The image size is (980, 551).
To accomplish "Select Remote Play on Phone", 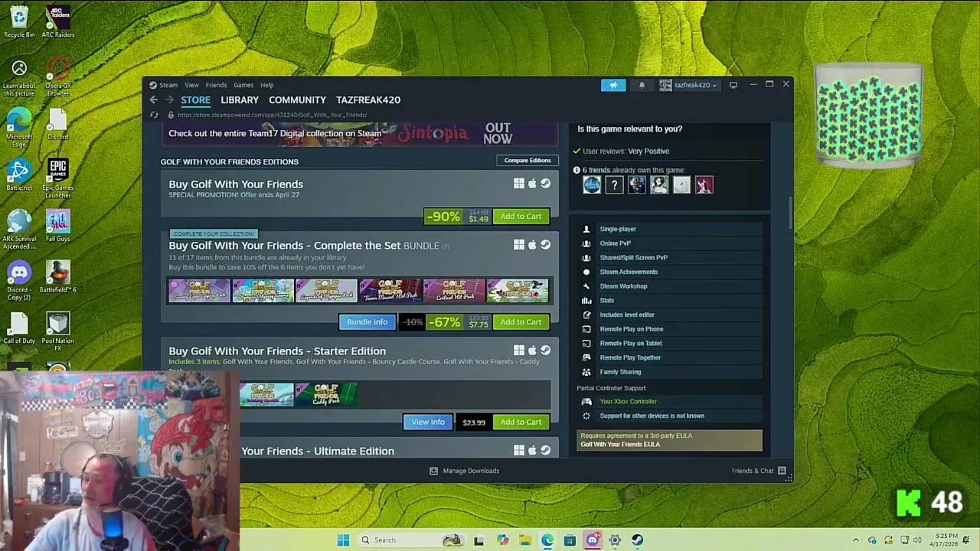I will pos(670,329).
